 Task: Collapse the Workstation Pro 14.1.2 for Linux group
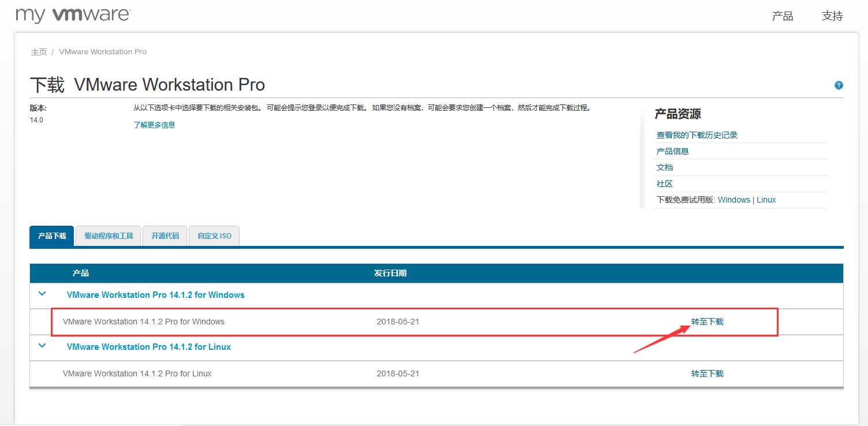pos(42,346)
